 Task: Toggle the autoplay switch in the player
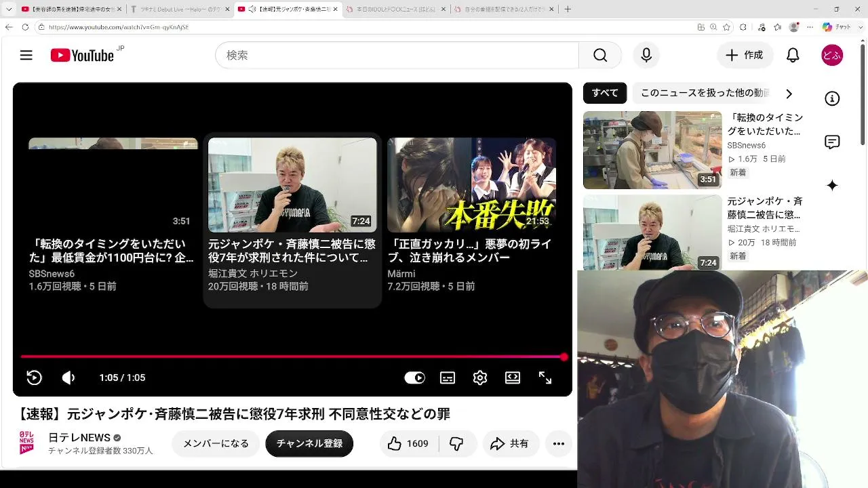(414, 378)
